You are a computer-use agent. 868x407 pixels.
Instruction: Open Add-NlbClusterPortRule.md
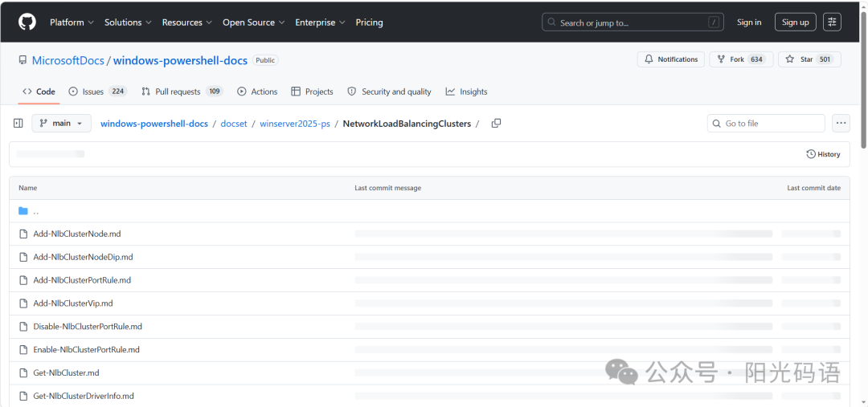pos(82,280)
